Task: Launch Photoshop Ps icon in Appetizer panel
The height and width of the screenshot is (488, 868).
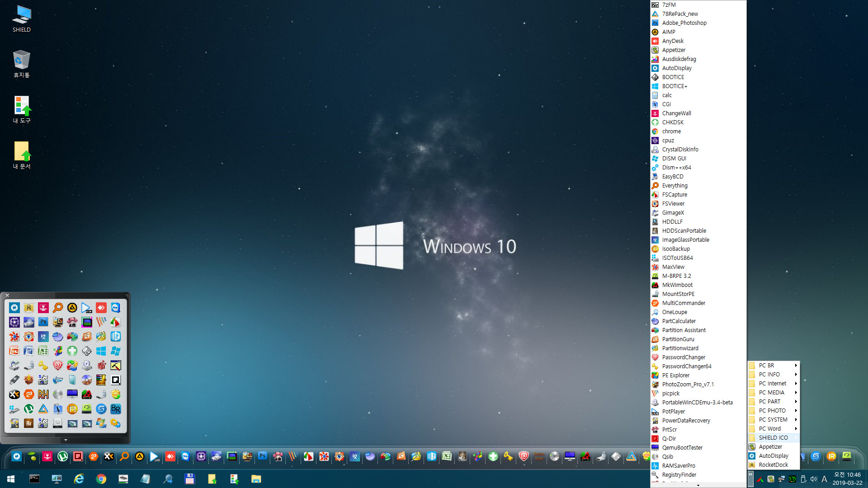Action: 43,322
